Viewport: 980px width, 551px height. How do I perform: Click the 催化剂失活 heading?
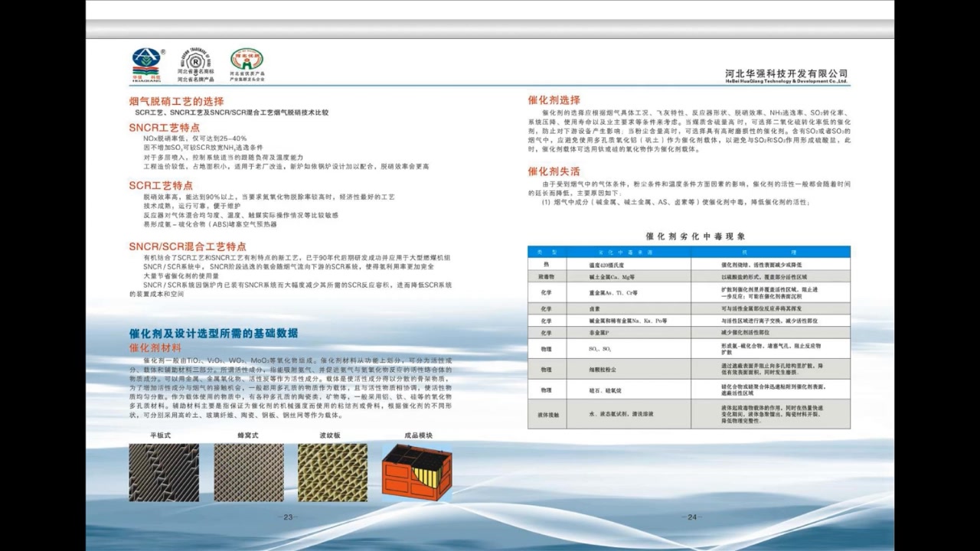click(554, 171)
